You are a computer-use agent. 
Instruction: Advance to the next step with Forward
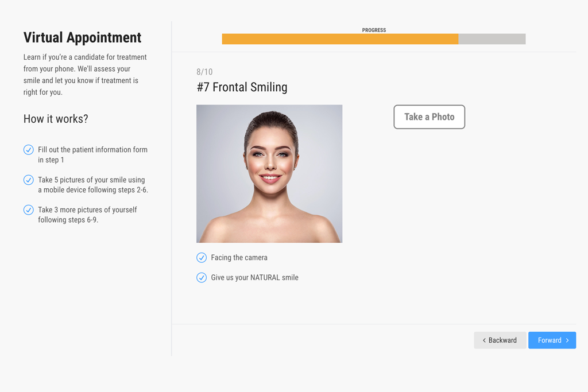click(x=551, y=340)
